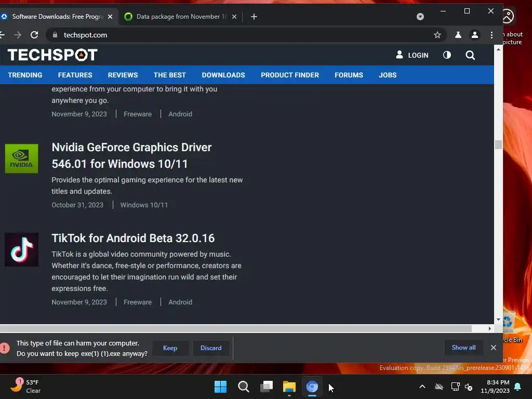The width and height of the screenshot is (532, 399).
Task: Open Nvidia GeForce Graphics Driver 546.01 link
Action: tap(131, 155)
